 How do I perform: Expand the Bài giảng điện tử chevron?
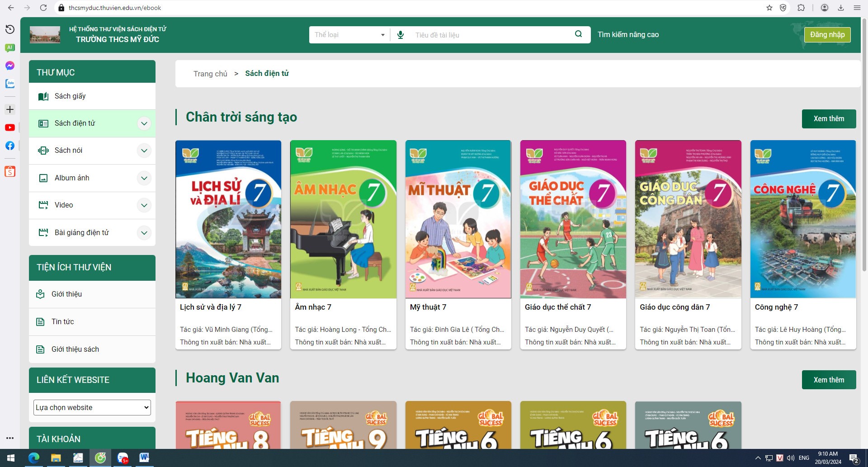144,233
